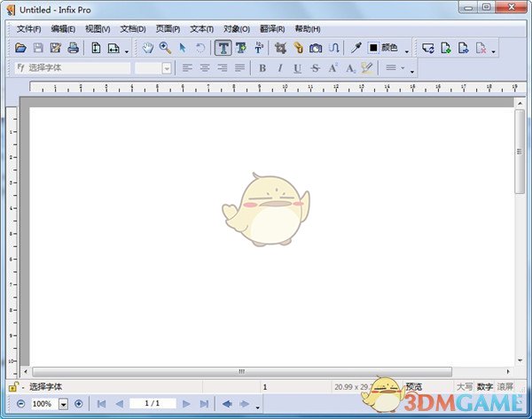
Task: Align text left
Action: pyautogui.click(x=187, y=68)
